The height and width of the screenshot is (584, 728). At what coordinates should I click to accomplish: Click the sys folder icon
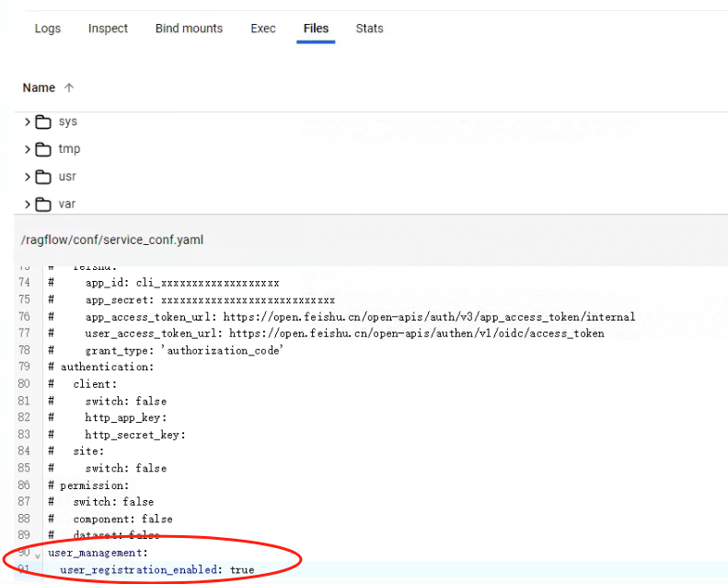[43, 123]
